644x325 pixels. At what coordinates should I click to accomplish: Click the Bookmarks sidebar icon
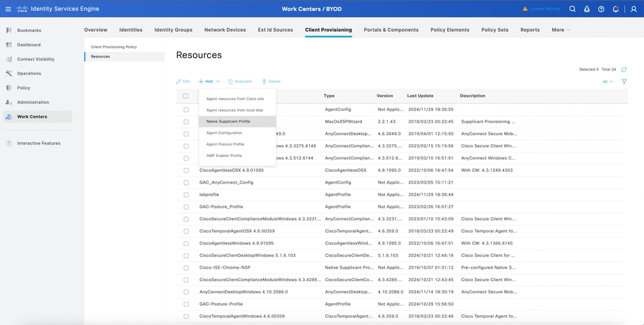[8, 30]
